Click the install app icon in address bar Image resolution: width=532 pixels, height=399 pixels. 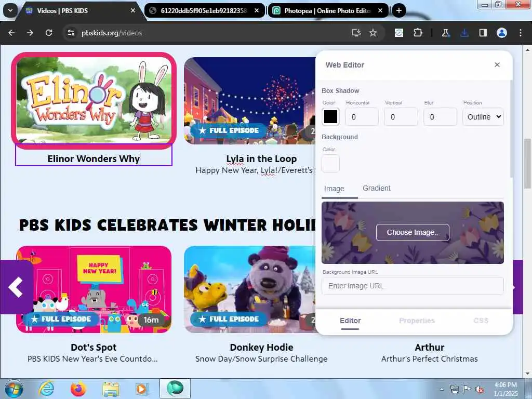pos(356,33)
